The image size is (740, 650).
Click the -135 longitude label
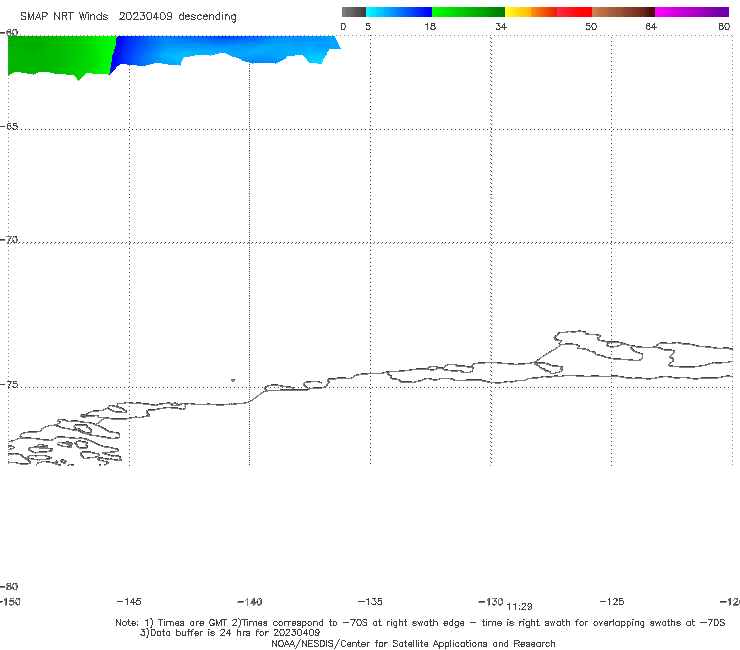pyautogui.click(x=370, y=602)
